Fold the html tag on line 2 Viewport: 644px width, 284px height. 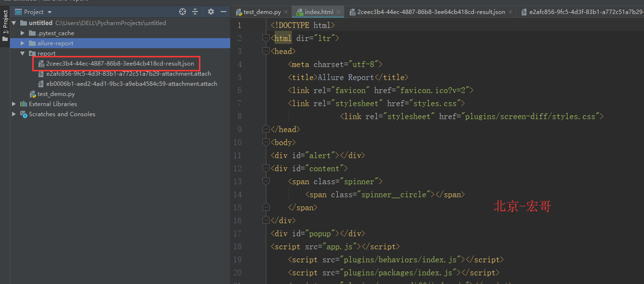point(266,38)
